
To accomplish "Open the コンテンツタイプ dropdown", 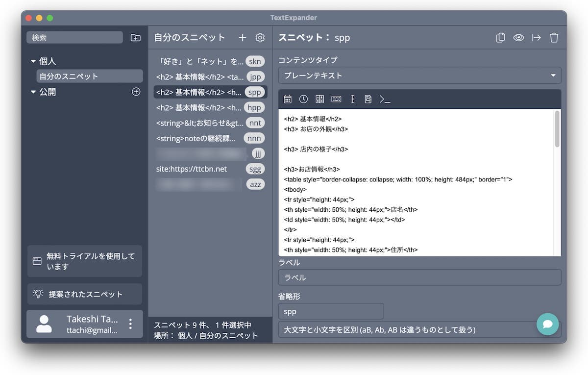I will point(419,75).
